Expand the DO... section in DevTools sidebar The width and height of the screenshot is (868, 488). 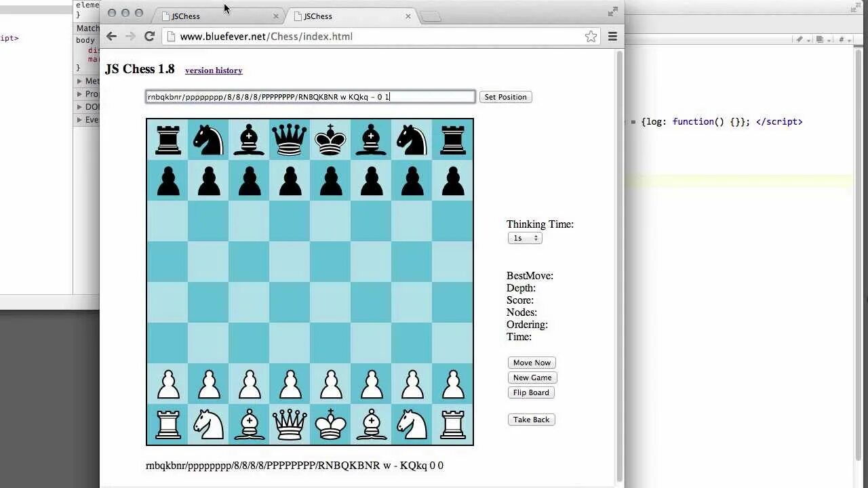pos(79,107)
